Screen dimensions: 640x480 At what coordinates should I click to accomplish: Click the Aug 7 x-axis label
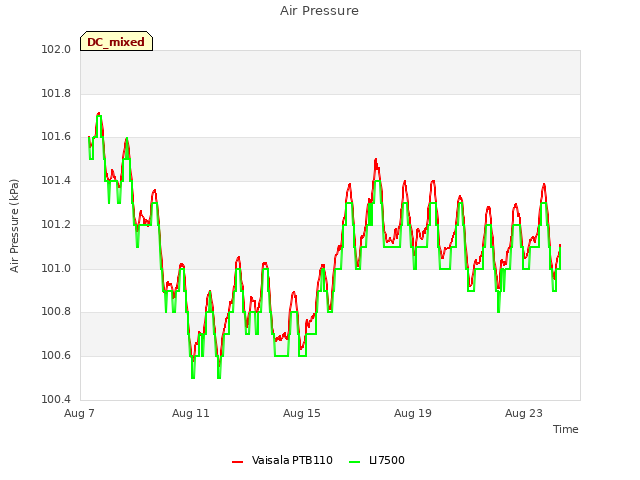[x=79, y=413]
